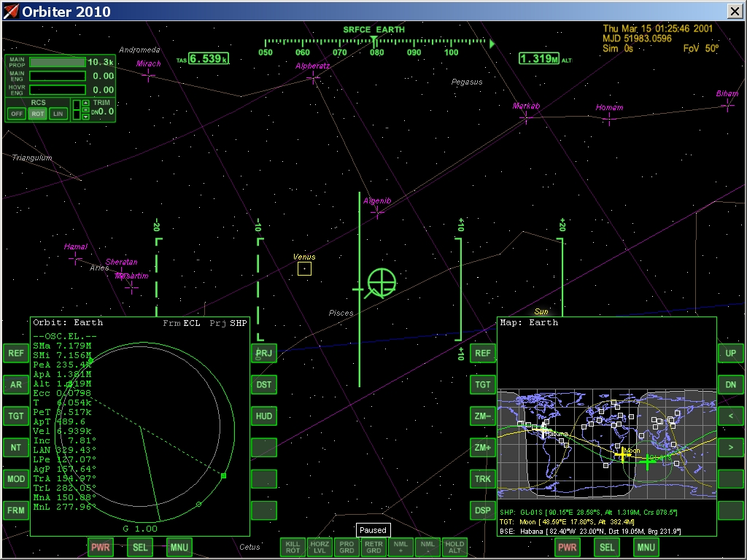Click the trim up arrow
The image size is (747, 560).
(x=86, y=103)
